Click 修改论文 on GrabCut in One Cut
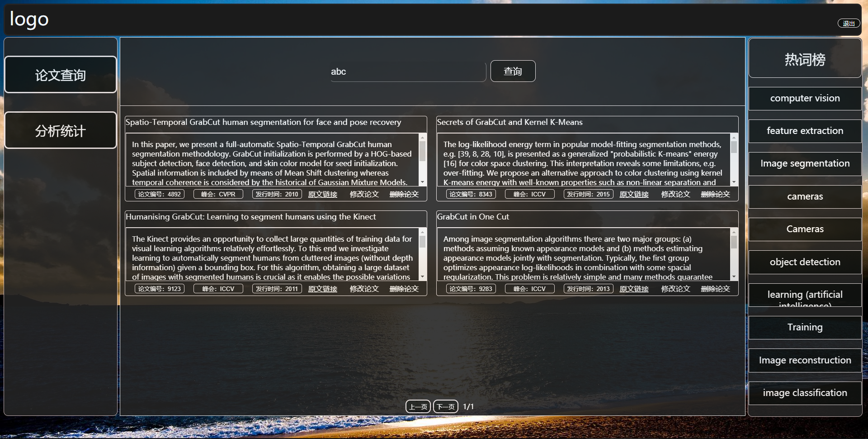This screenshot has height=439, width=868. click(x=675, y=289)
